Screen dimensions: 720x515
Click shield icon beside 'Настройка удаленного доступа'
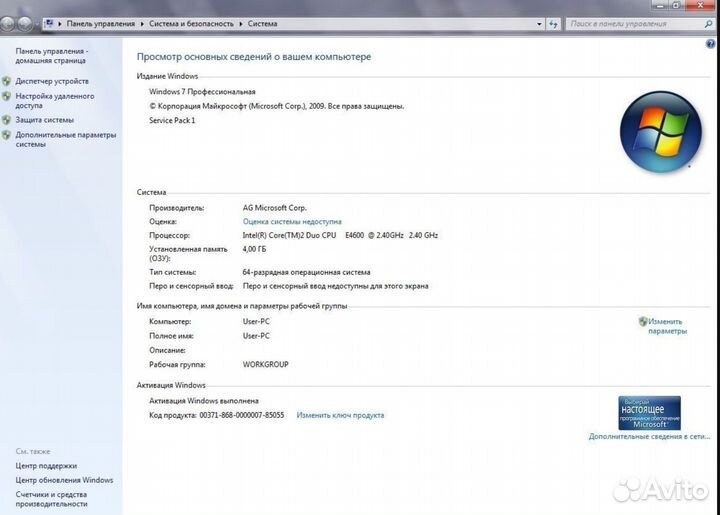click(6, 96)
